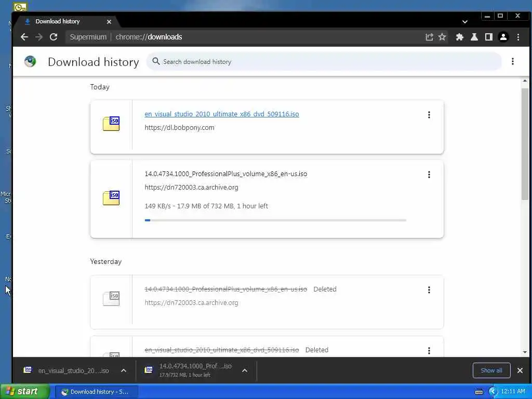This screenshot has width=532, height=399.
Task: Open the tab search chevron in title bar
Action: click(x=465, y=22)
